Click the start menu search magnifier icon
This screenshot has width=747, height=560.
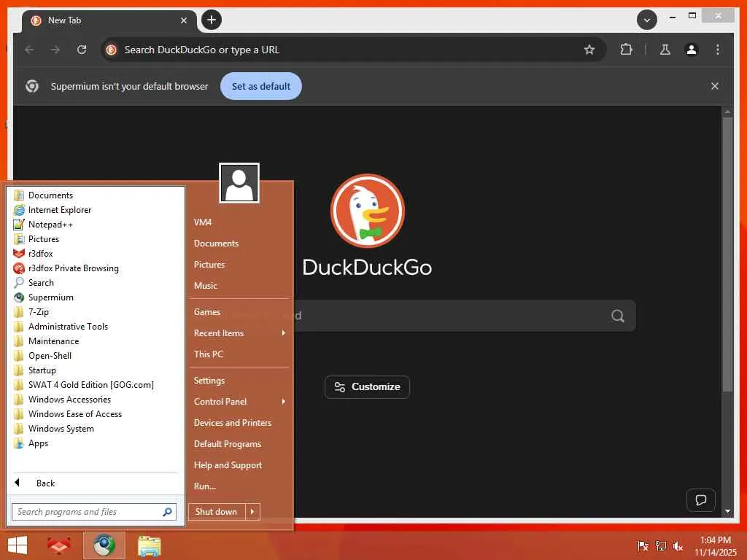click(167, 512)
